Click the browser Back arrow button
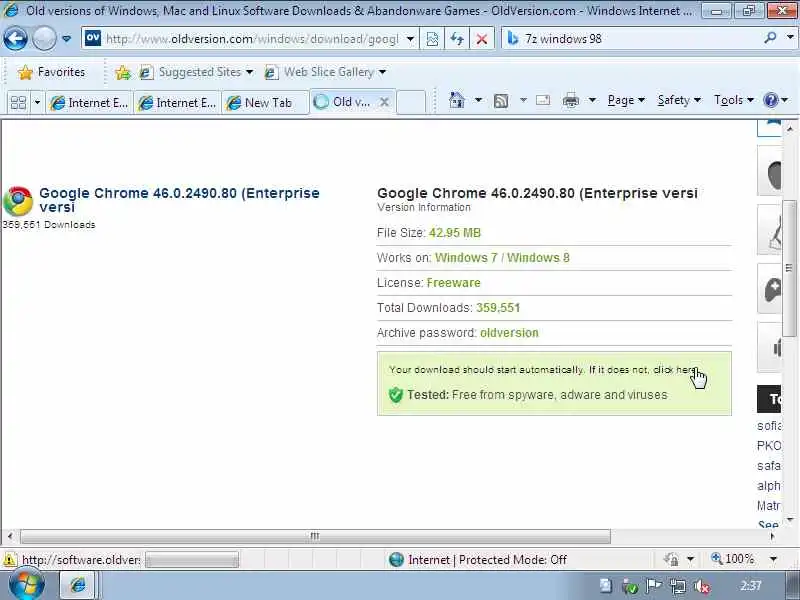800x600 pixels. (x=15, y=38)
